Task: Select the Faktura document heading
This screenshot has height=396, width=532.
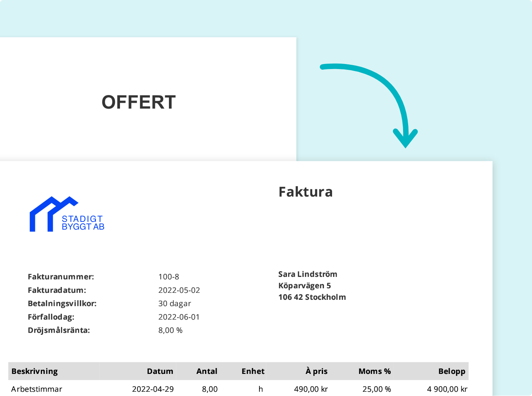Action: pyautogui.click(x=306, y=192)
